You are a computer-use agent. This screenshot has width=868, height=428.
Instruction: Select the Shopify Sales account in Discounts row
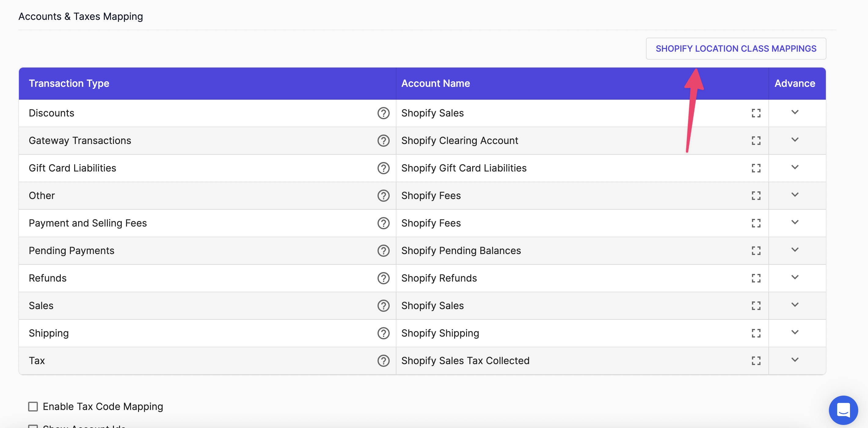pyautogui.click(x=582, y=113)
